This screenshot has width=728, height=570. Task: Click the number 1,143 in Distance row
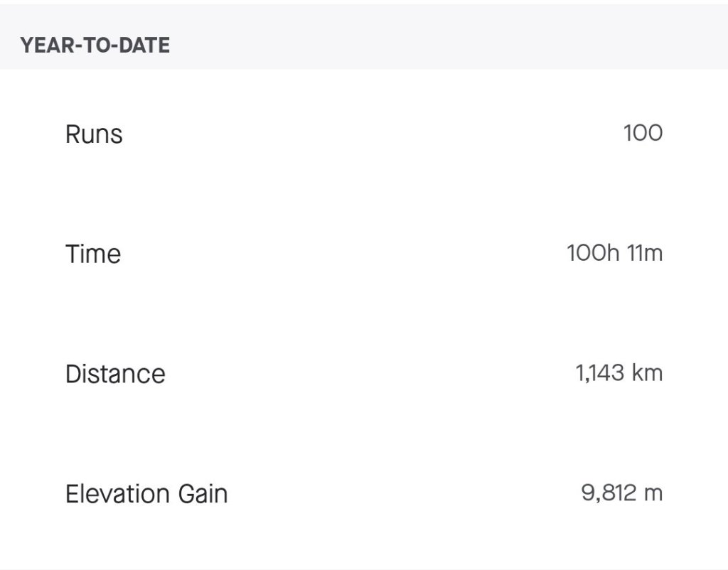coord(597,373)
